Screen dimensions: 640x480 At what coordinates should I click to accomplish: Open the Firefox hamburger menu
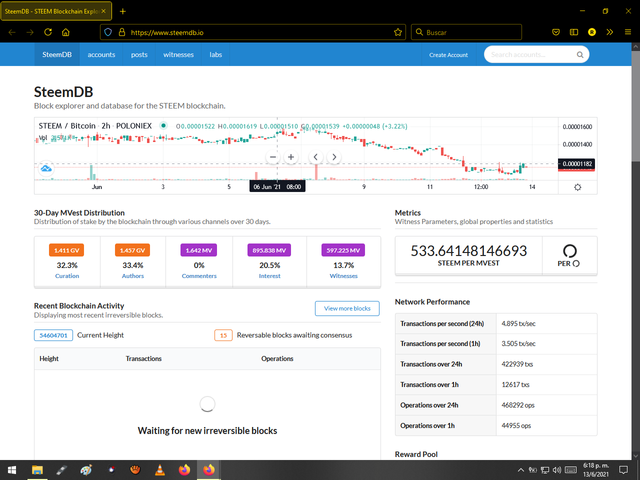(628, 32)
